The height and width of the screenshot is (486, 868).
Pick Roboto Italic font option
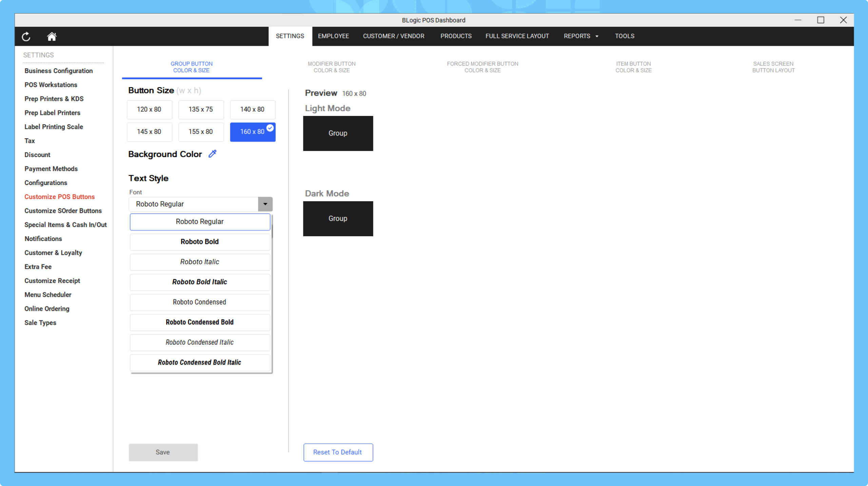tap(200, 262)
